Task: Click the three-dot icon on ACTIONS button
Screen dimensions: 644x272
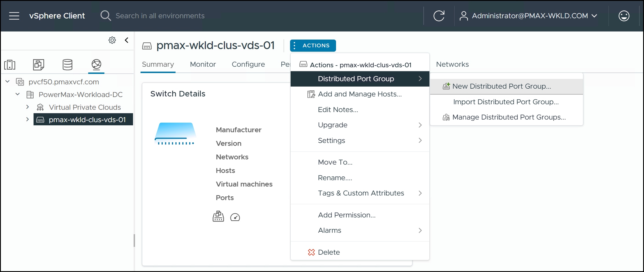Action: click(x=294, y=45)
